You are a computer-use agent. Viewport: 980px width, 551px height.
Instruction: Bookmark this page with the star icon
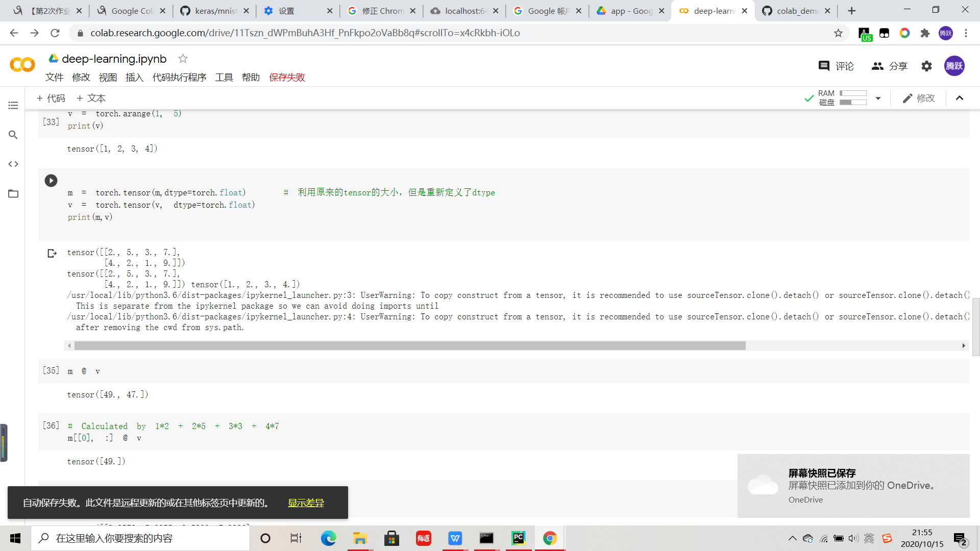coord(838,33)
